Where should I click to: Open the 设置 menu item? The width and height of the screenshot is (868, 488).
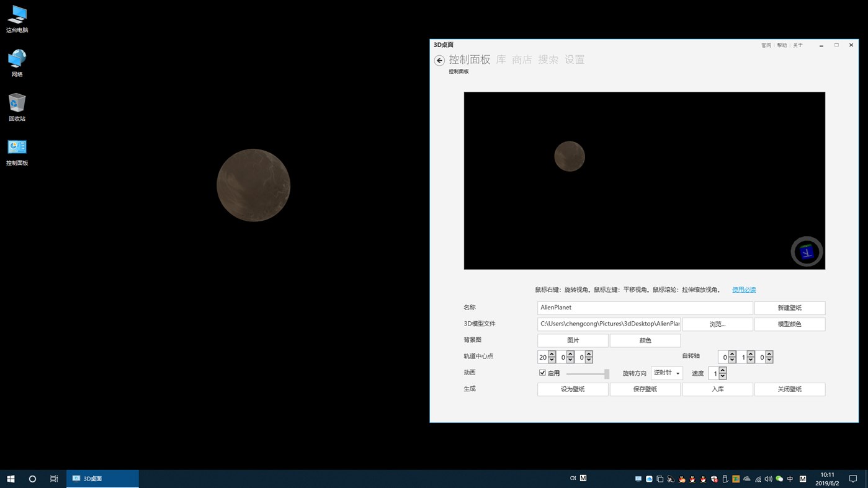[575, 60]
